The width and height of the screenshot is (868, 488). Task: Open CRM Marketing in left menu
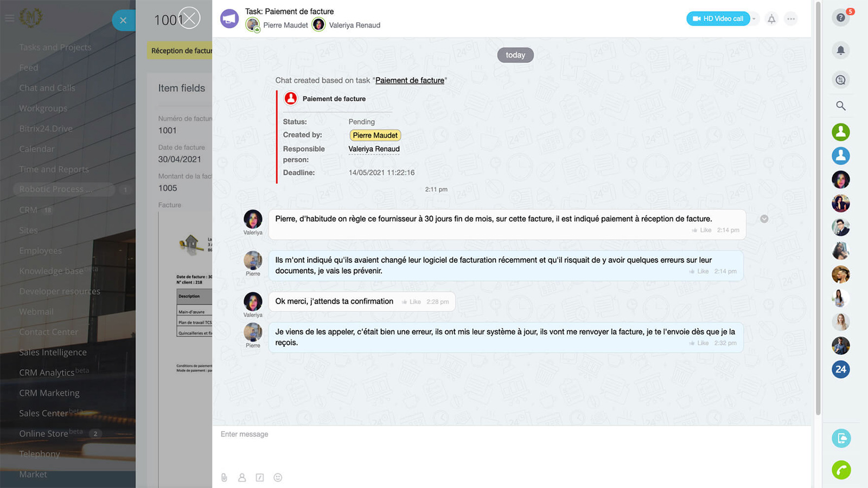(x=49, y=393)
